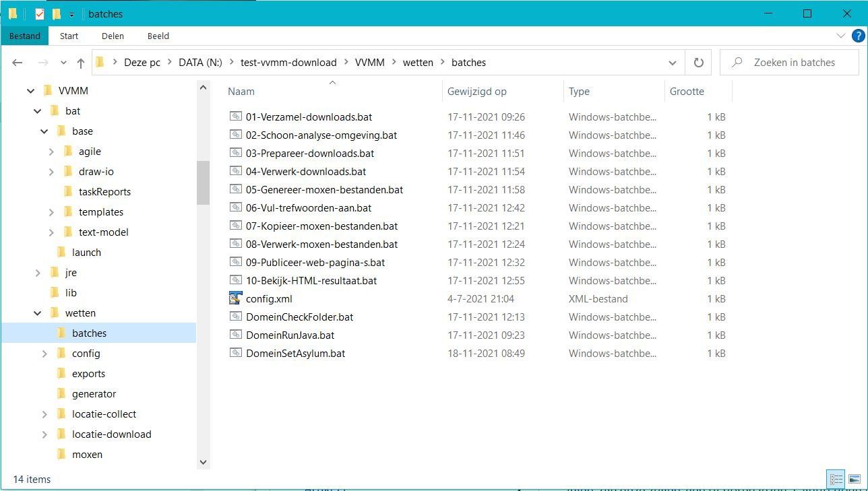Click the 08-Verwerk-moxen-bestanden.bat file icon
868x491 pixels.
(x=235, y=244)
